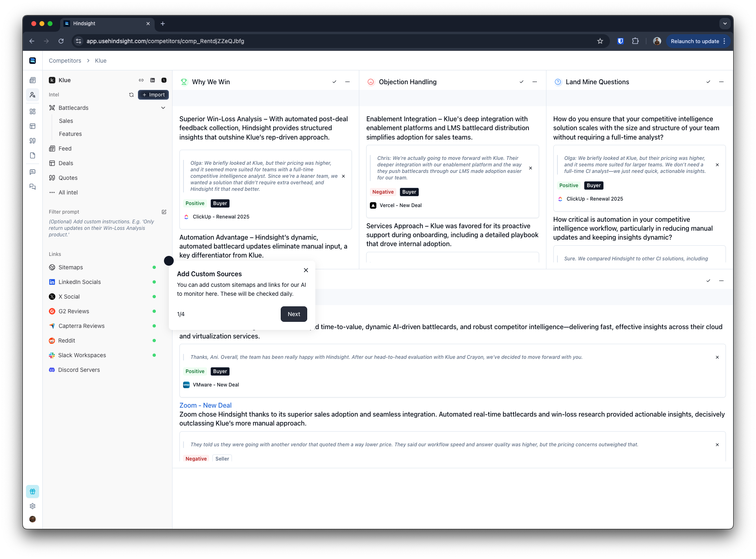Open Objection Handling more options menu
The height and width of the screenshot is (559, 756).
535,82
